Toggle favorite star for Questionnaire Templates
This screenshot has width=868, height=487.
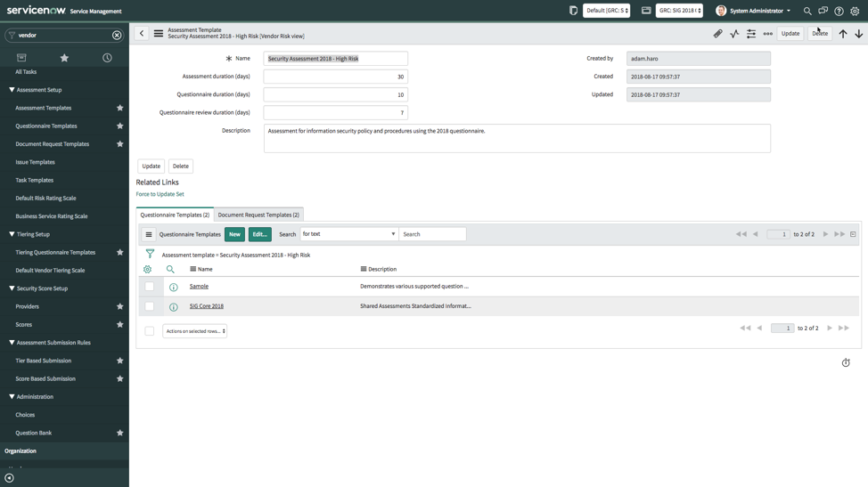[x=120, y=126]
